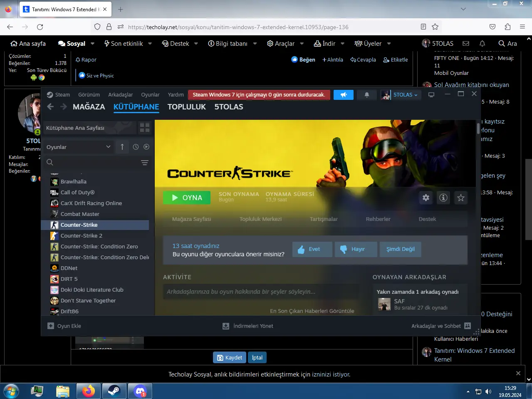Expand the Araçlar dropdown
532x399 pixels.
[x=302, y=44]
